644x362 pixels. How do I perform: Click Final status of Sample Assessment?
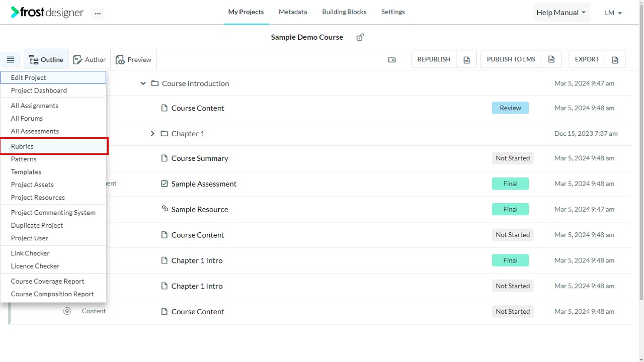tap(510, 184)
